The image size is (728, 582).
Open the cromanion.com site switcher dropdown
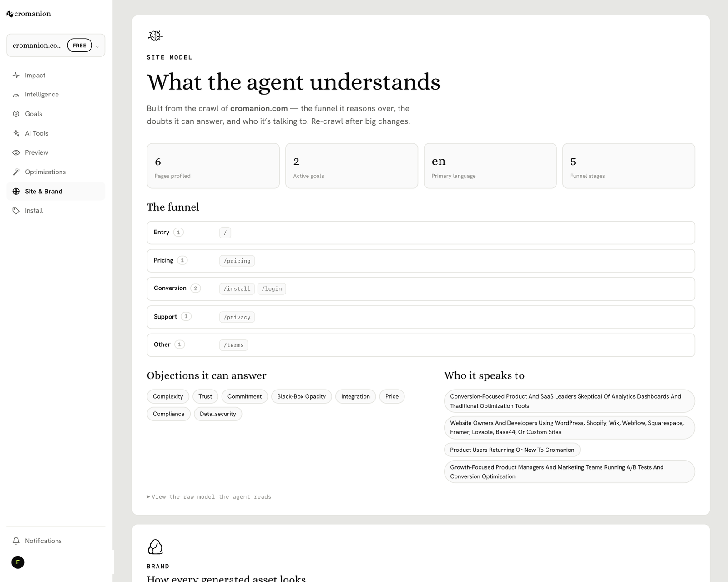56,46
